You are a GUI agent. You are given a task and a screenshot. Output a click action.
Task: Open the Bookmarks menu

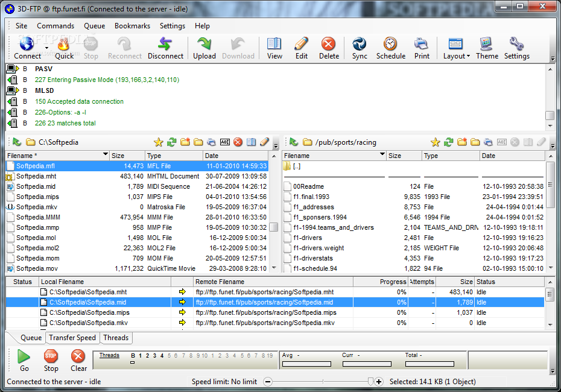pyautogui.click(x=132, y=26)
